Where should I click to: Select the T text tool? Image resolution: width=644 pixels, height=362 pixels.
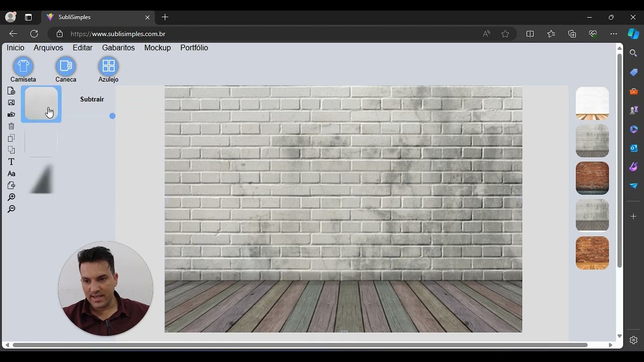(x=11, y=162)
